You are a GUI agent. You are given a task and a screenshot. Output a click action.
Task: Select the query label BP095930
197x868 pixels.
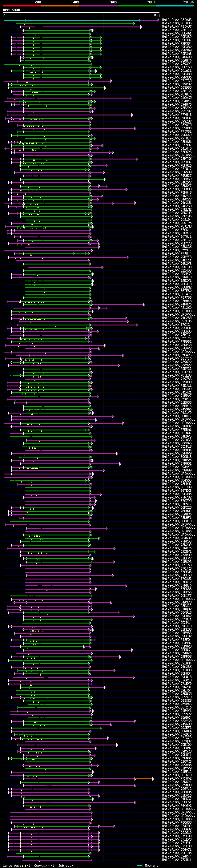coord(11,10)
